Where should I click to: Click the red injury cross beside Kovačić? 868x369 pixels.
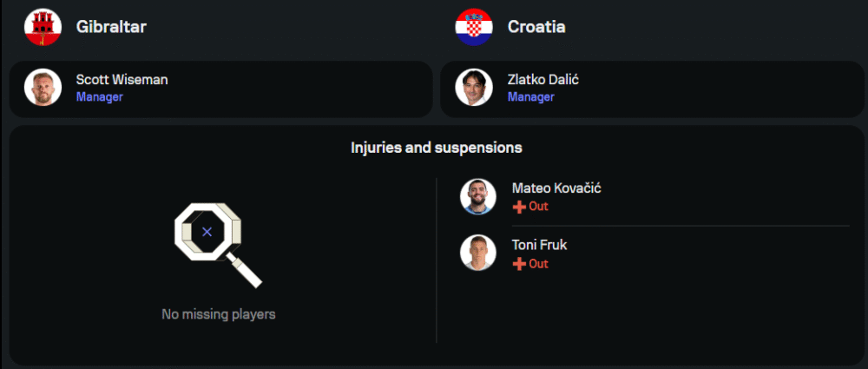click(x=519, y=207)
